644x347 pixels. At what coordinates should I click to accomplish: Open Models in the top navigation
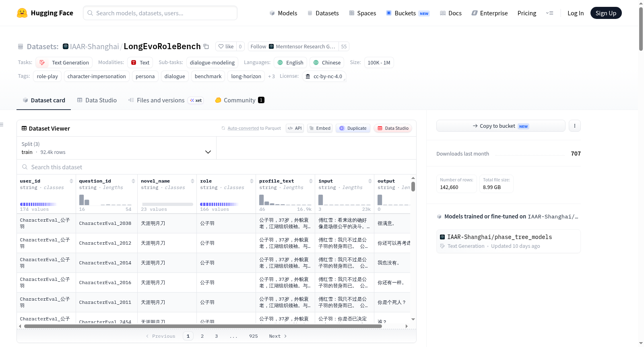click(283, 13)
